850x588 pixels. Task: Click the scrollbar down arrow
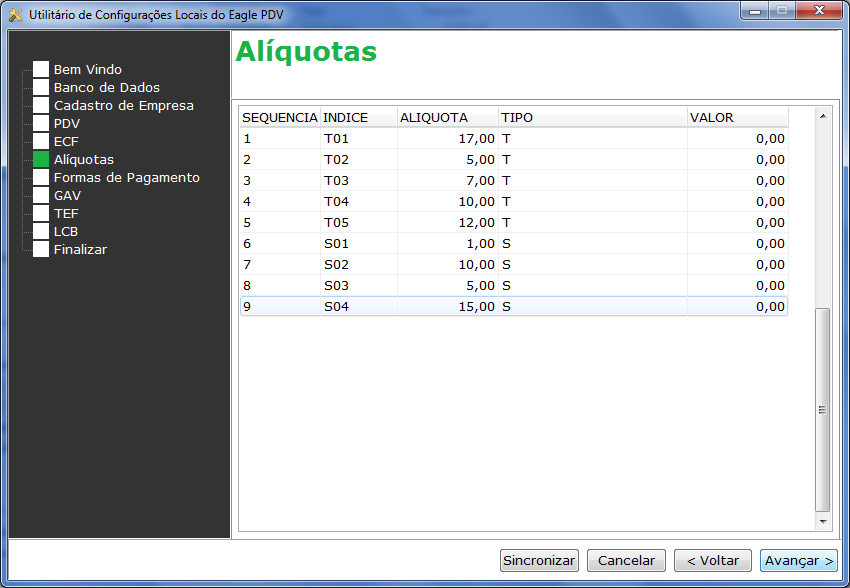[823, 522]
